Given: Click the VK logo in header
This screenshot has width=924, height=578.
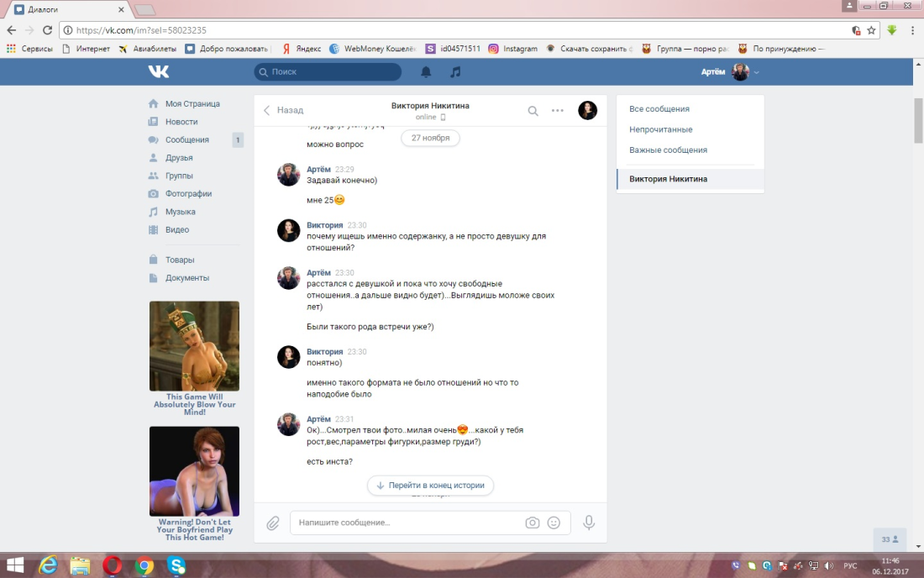Looking at the screenshot, I should pyautogui.click(x=158, y=72).
